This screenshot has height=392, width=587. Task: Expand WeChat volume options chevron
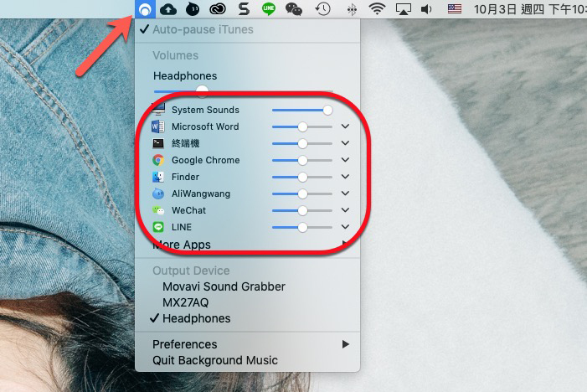tap(345, 210)
